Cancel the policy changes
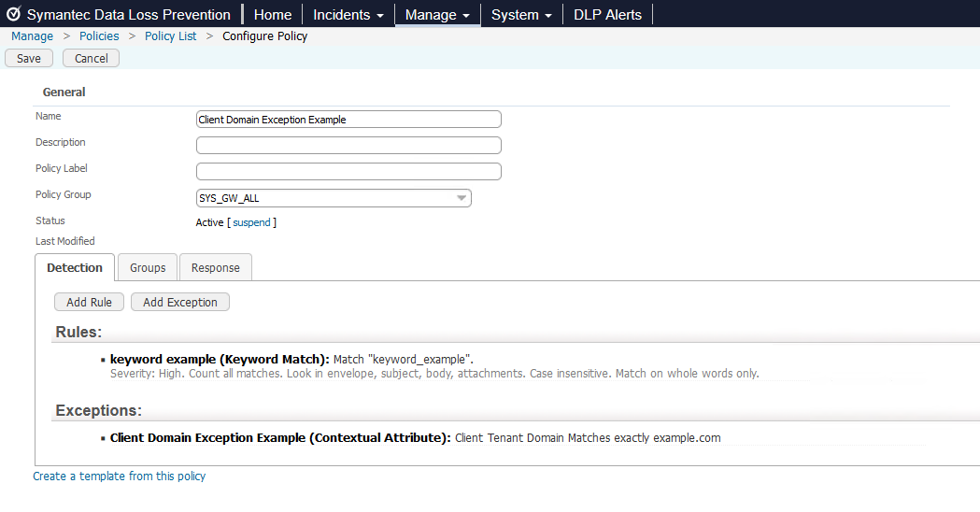Image resolution: width=980 pixels, height=512 pixels. [92, 58]
